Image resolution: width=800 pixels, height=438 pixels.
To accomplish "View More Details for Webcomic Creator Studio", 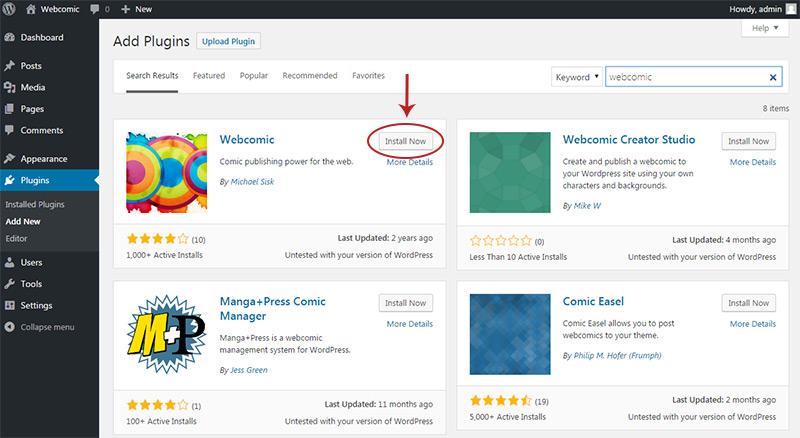I will (753, 162).
